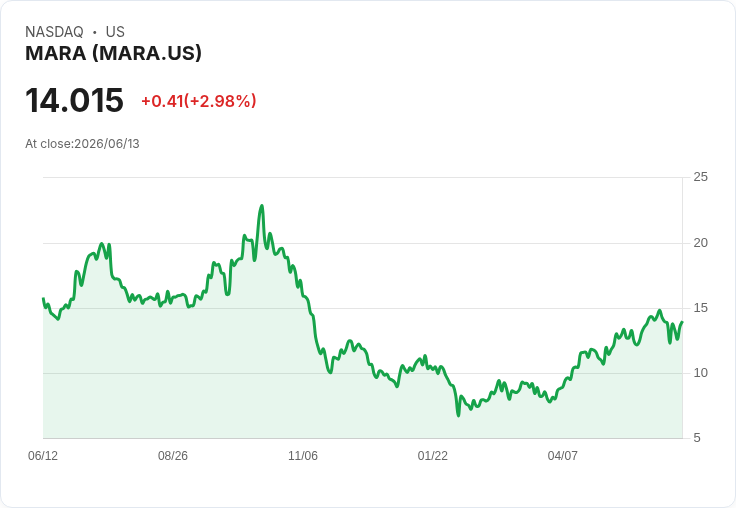Click the line's final point at right edge
The width and height of the screenshot is (736, 508).
[x=682, y=322]
